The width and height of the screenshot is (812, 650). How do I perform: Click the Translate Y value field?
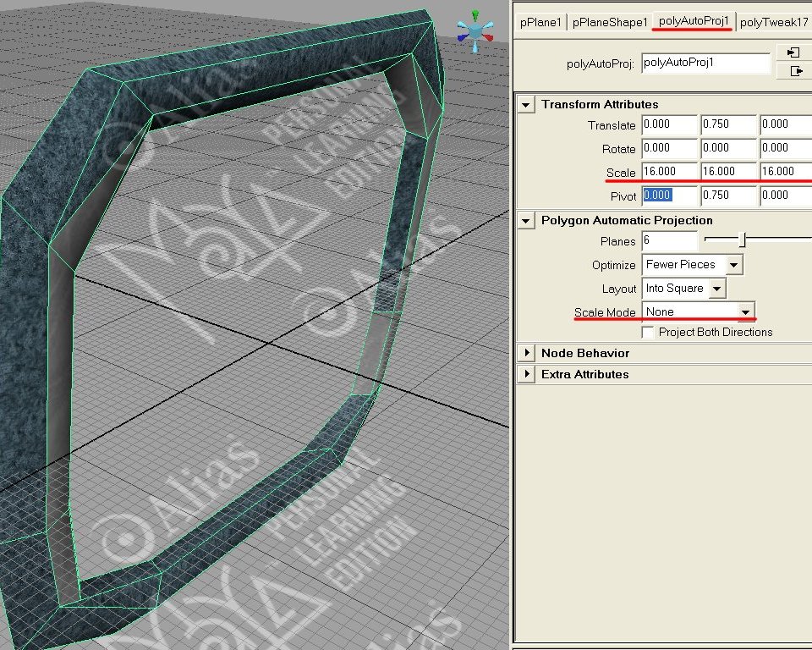coord(727,124)
